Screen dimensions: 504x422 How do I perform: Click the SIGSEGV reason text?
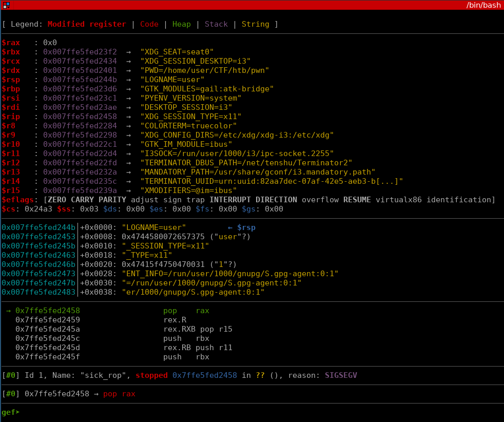point(341,375)
